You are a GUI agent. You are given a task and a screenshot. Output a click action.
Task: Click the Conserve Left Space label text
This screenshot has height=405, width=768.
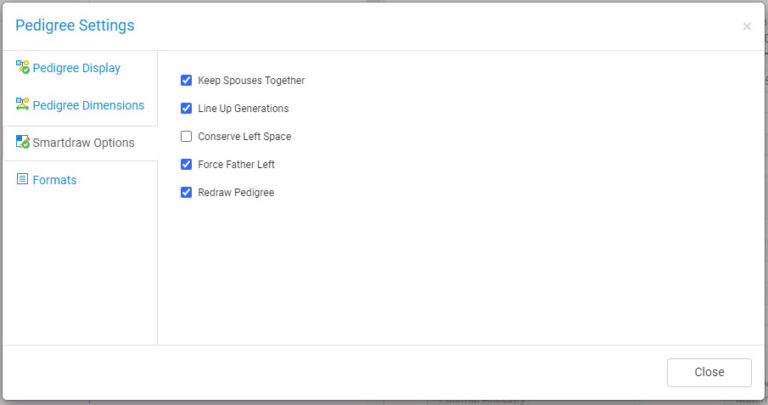pos(244,136)
